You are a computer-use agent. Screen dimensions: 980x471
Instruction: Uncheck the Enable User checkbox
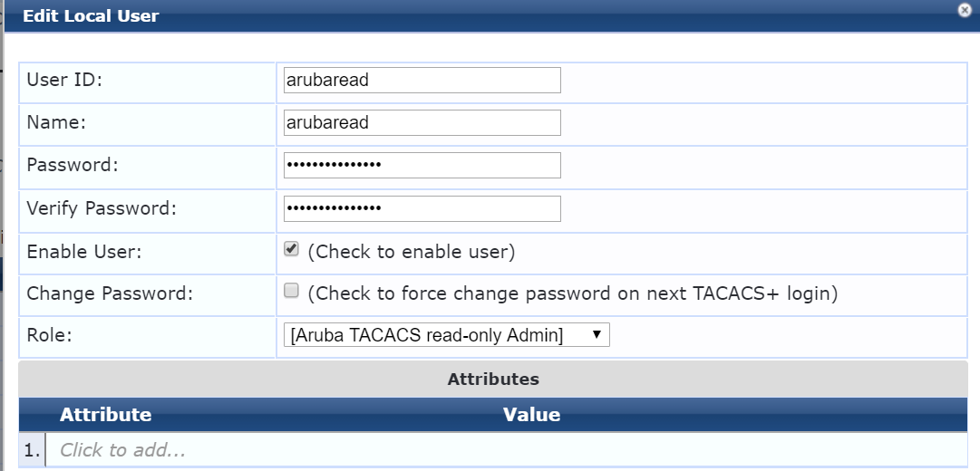tap(291, 248)
